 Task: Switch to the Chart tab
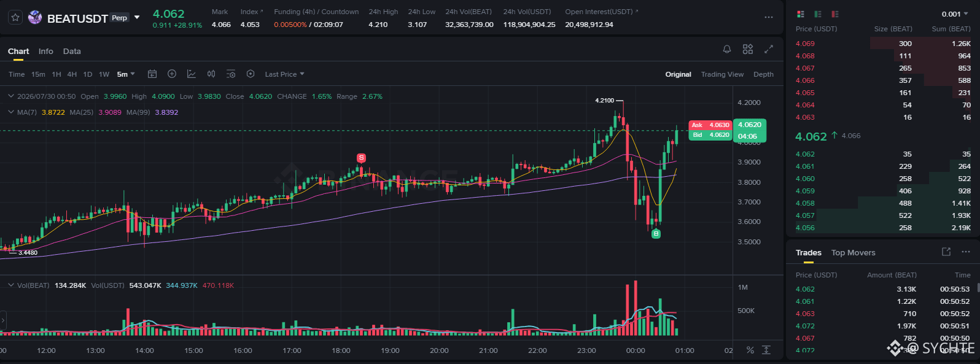point(18,52)
